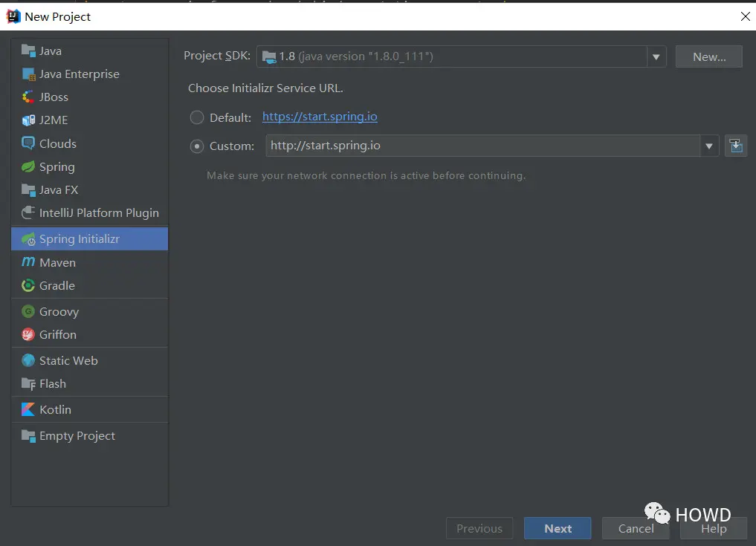Click the network connection hint text
Image resolution: width=756 pixels, height=546 pixels.
[x=366, y=175]
